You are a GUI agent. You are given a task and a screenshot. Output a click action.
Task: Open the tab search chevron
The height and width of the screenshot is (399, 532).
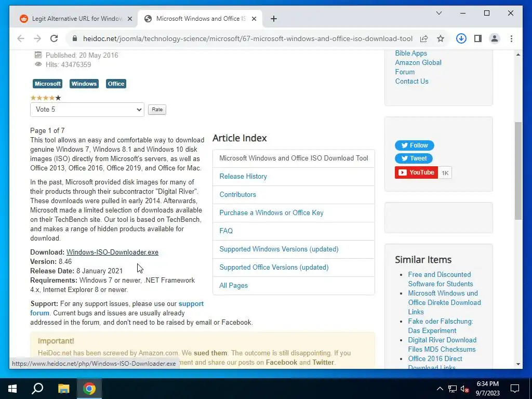438,13
